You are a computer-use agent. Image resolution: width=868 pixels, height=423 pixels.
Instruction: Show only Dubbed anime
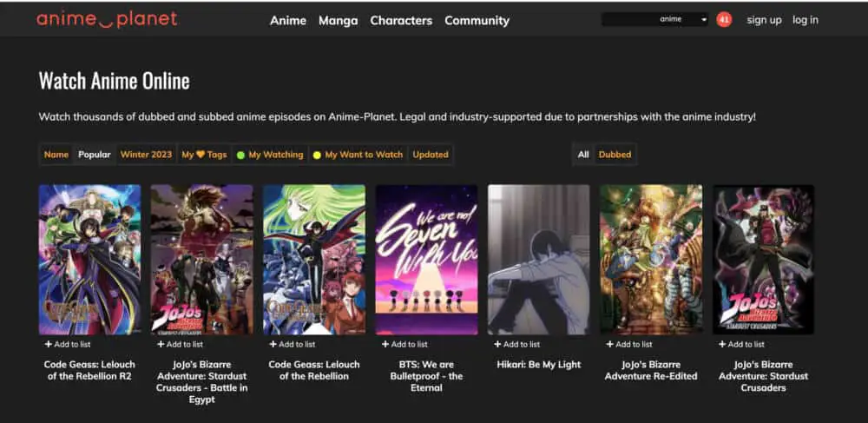615,155
